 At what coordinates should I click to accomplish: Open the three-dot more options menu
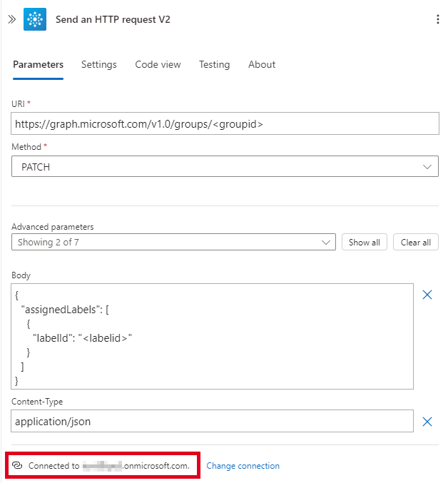point(437,19)
